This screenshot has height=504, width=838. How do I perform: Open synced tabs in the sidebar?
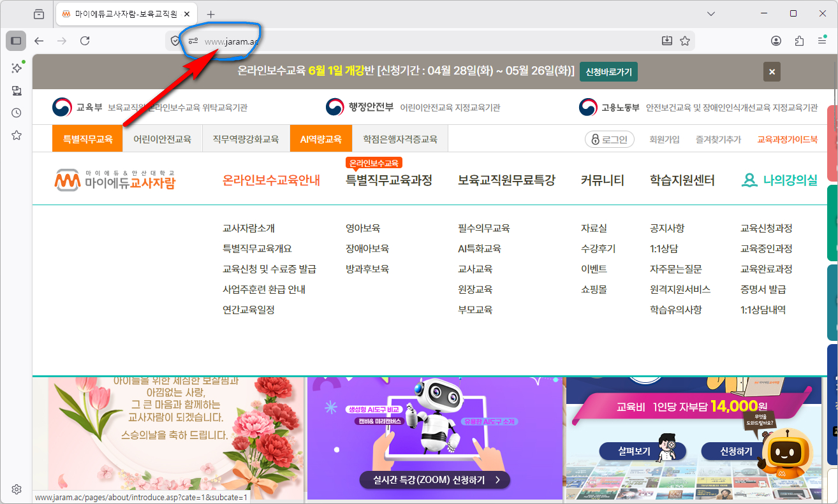pyautogui.click(x=17, y=90)
